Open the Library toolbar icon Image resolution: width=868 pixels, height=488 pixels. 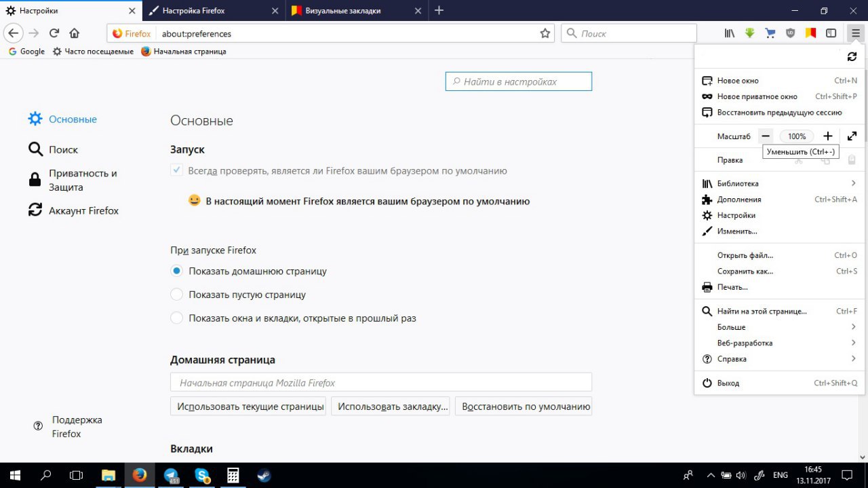point(730,33)
